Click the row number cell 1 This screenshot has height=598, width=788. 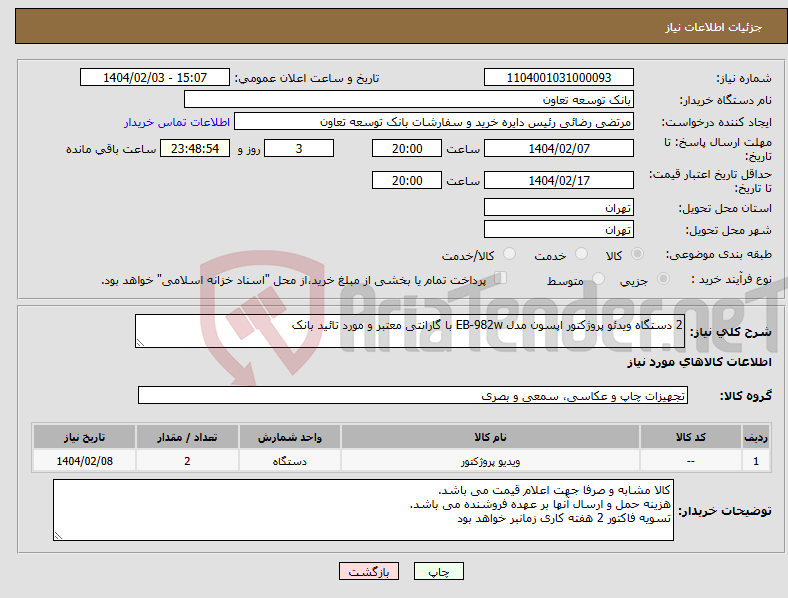[x=756, y=460]
